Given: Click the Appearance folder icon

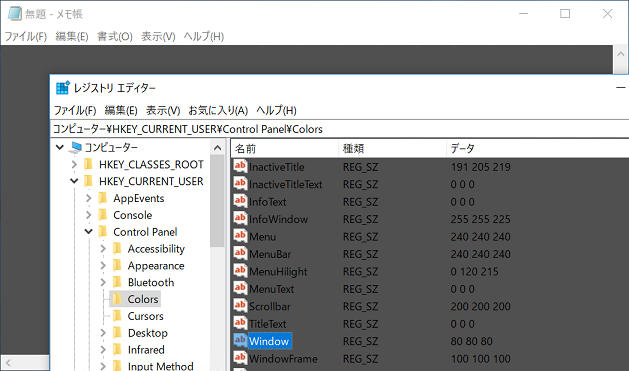Looking at the screenshot, I should click(118, 266).
